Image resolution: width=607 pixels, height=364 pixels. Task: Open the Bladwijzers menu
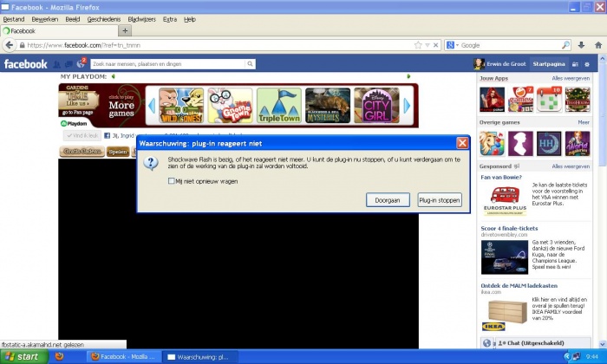(141, 19)
